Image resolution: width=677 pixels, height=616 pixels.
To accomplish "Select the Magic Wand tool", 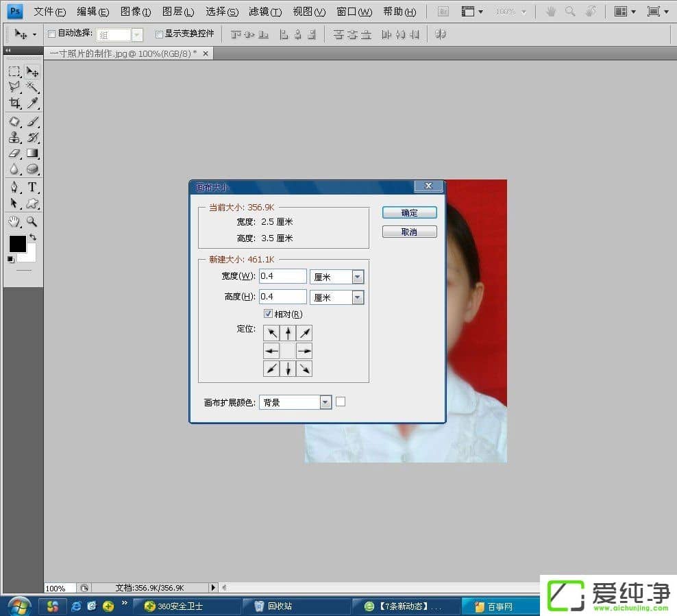I will tap(32, 87).
